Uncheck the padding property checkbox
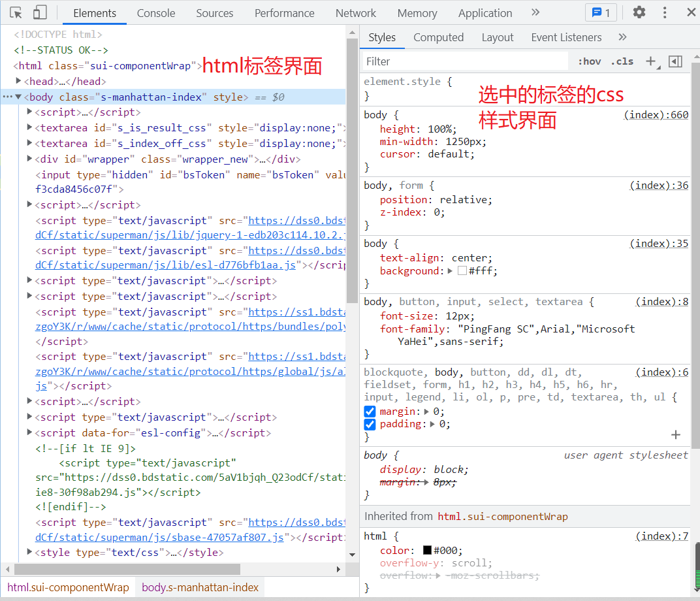The image size is (700, 601). [x=370, y=425]
